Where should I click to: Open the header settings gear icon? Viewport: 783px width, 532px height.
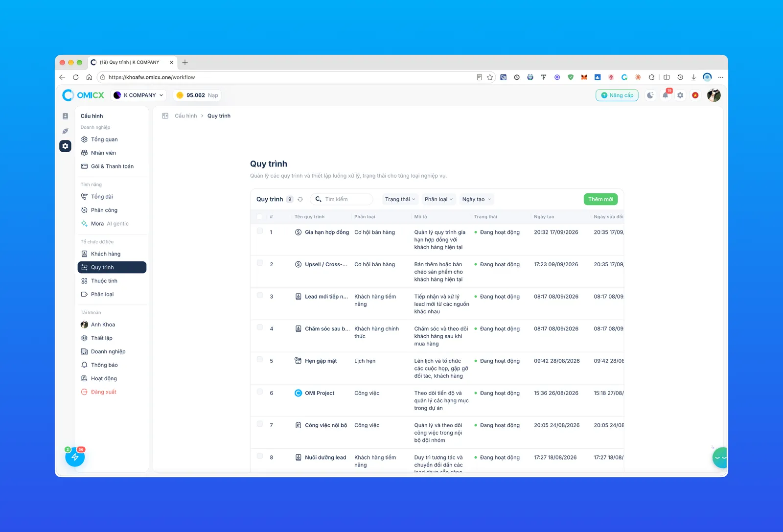(680, 95)
